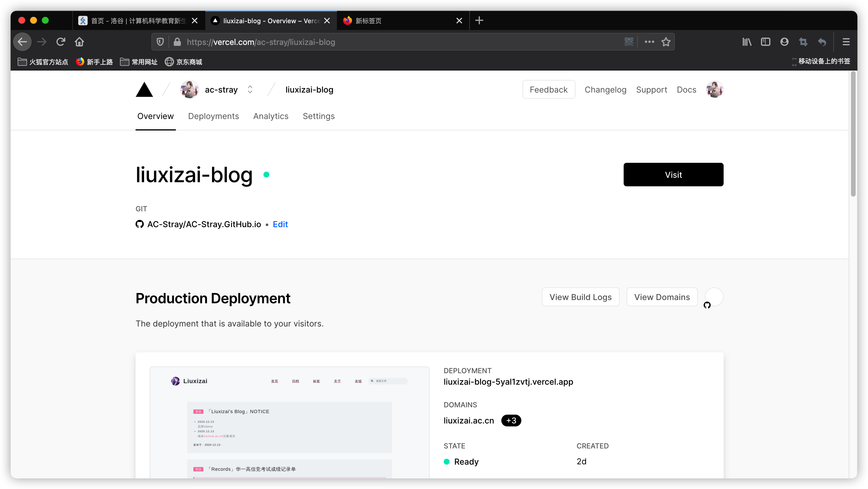
Task: Open the Firefox account icon
Action: 784,42
